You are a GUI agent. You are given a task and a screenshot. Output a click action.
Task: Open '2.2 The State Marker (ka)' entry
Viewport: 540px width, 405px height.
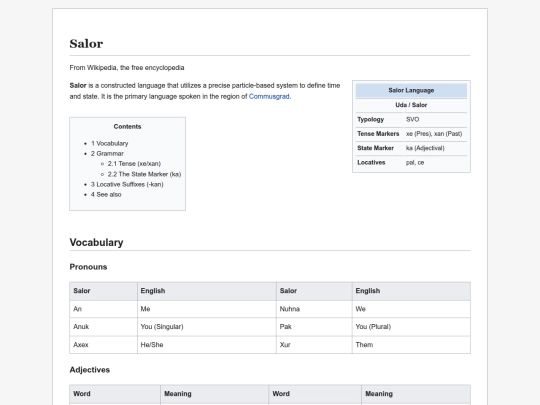click(144, 174)
